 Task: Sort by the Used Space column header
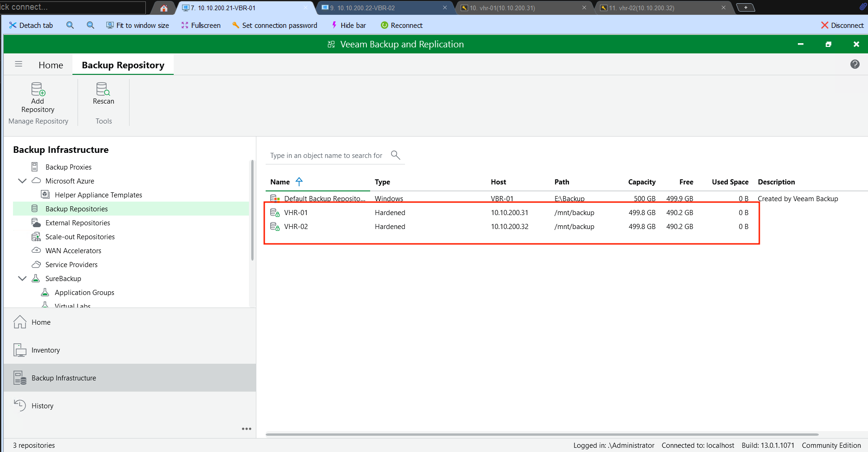point(730,182)
